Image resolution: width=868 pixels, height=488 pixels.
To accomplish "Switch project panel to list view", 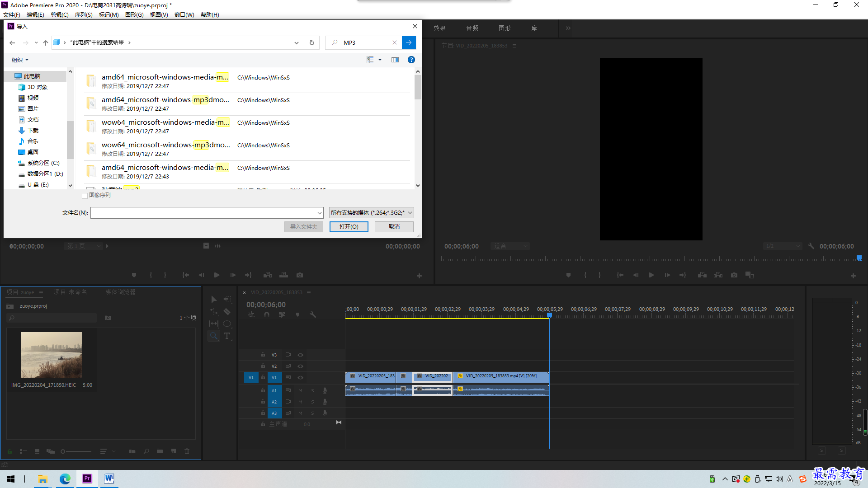I will 24,451.
